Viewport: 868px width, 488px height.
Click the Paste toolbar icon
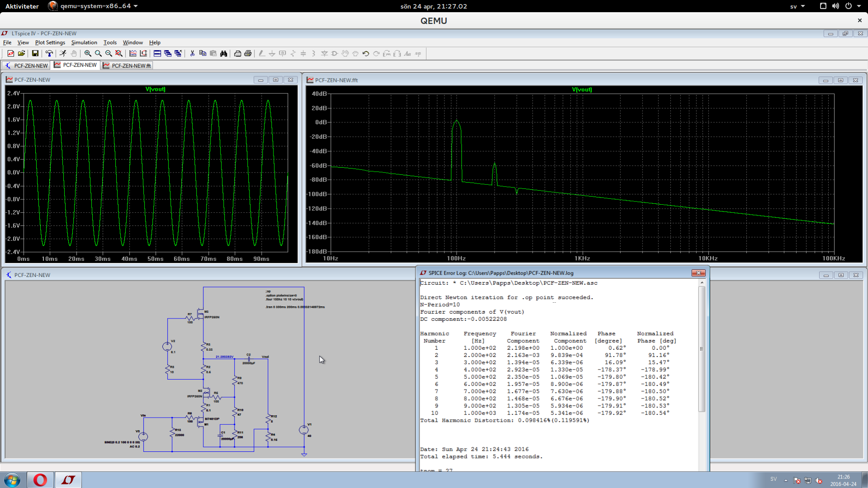213,53
